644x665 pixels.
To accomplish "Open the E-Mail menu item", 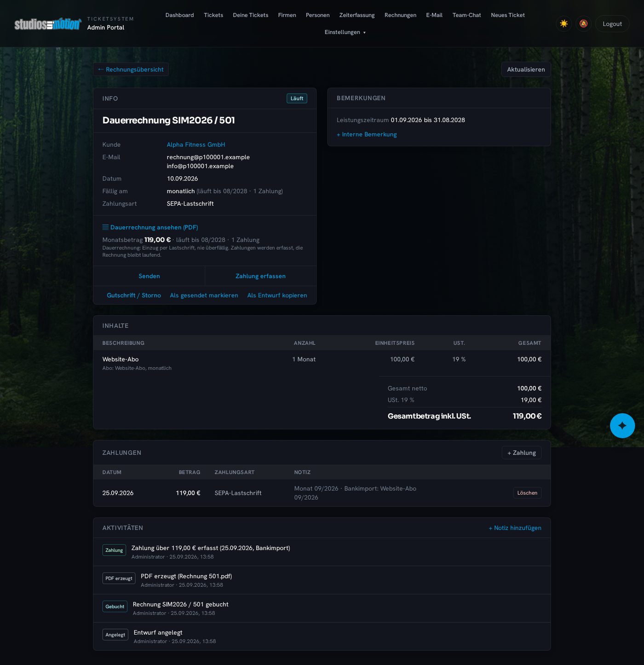I will 434,15.
